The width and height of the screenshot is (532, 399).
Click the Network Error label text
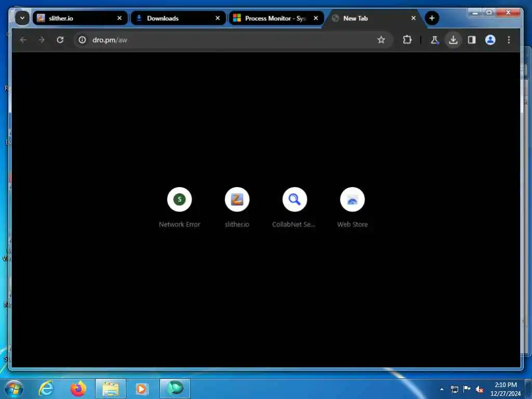click(179, 224)
